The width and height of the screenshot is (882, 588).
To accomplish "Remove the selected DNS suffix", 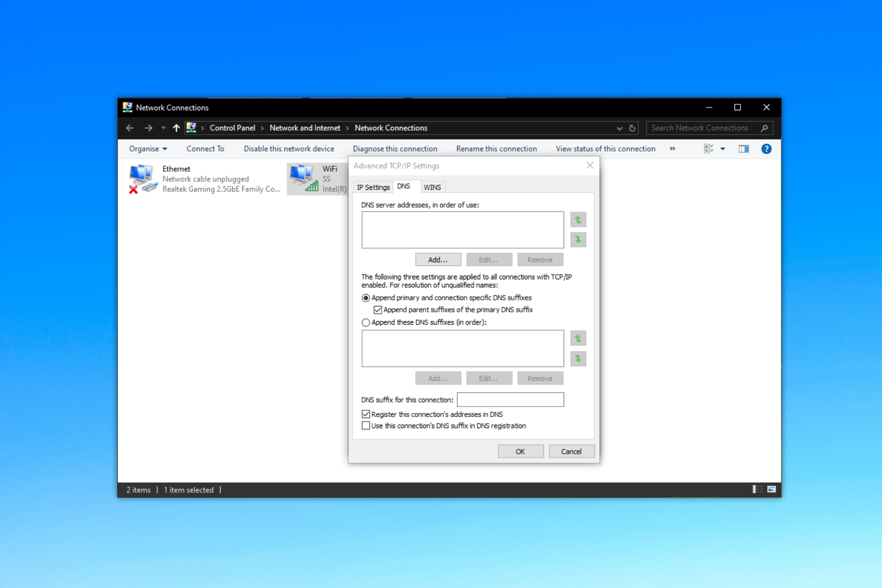I will click(540, 378).
